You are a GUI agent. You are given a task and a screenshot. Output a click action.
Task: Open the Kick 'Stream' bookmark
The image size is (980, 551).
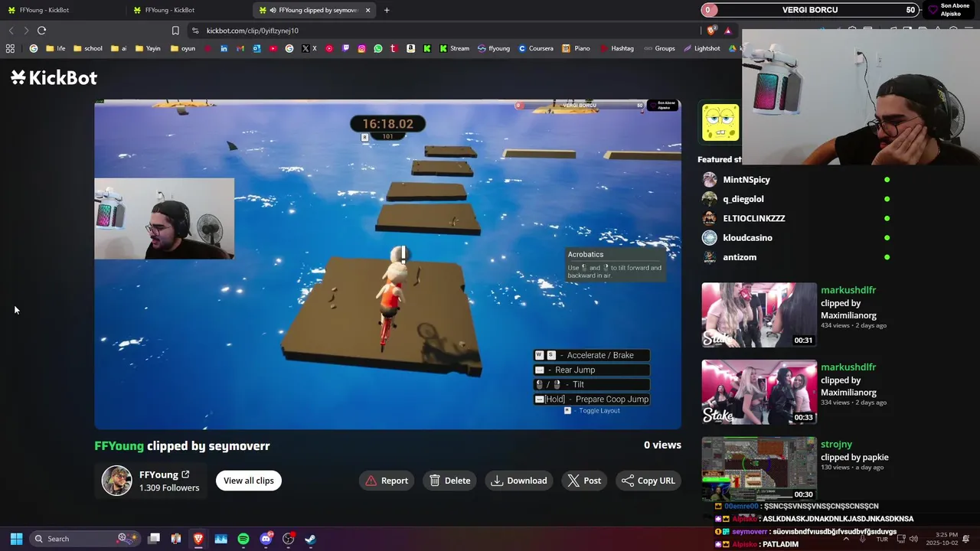pyautogui.click(x=454, y=48)
